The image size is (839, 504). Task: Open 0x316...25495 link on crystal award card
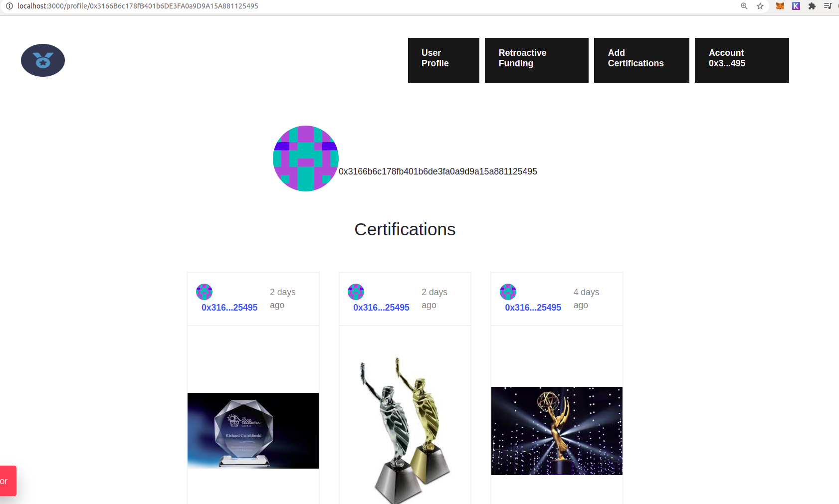(229, 308)
